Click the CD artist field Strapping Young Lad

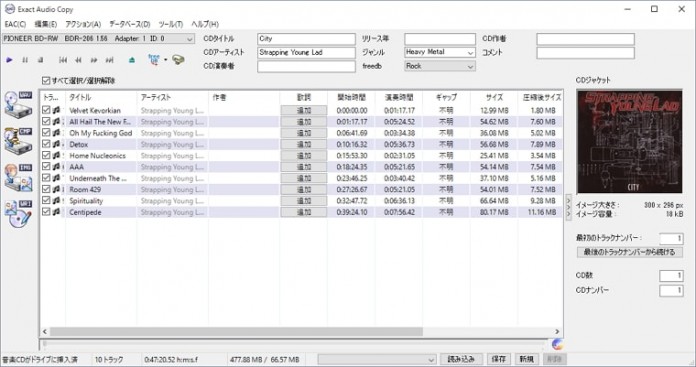(x=306, y=52)
